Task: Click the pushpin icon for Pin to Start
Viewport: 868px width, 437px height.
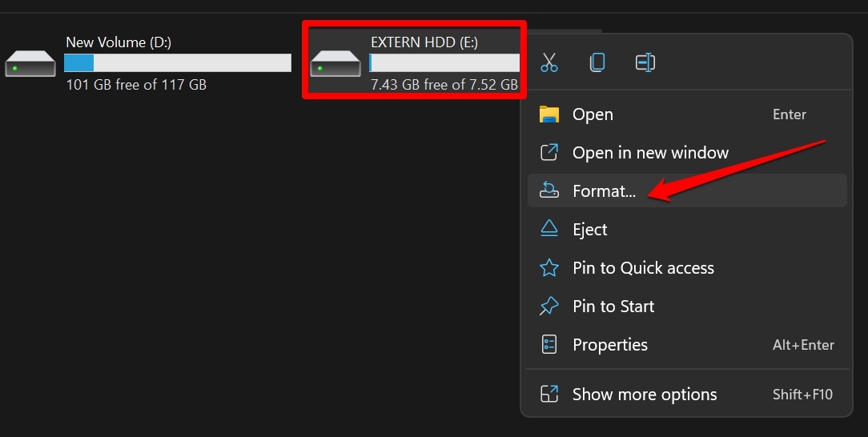Action: (x=549, y=306)
